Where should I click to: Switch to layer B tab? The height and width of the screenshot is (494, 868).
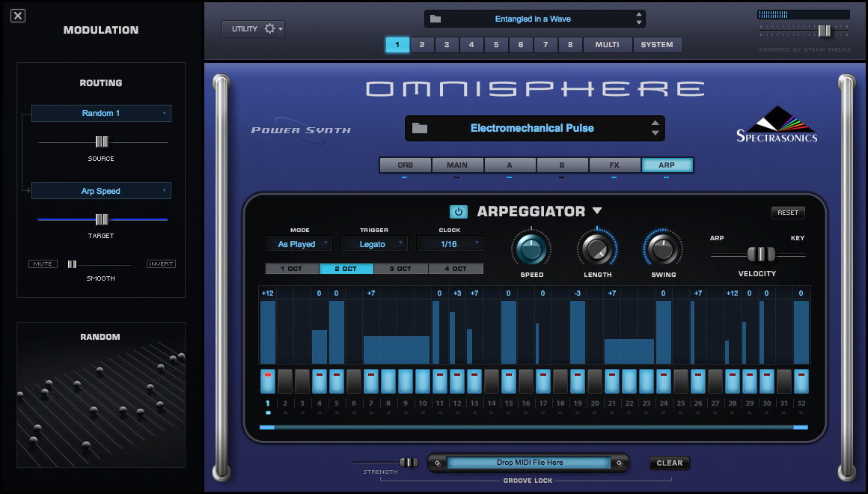(x=562, y=165)
